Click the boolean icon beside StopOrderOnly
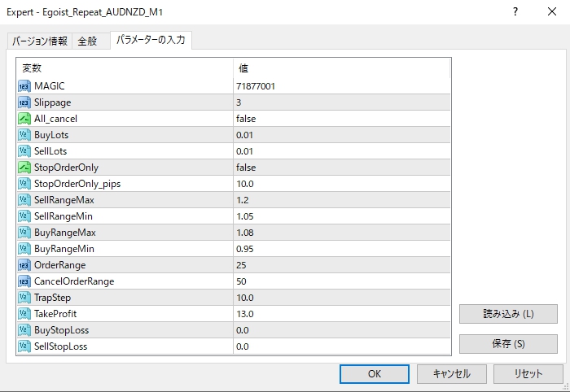 click(24, 168)
